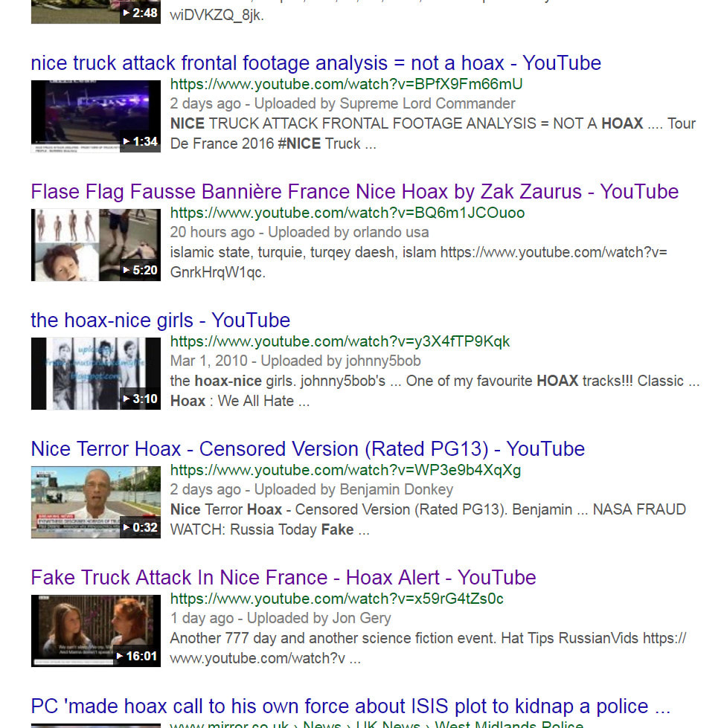Screen dimensions: 724x728
Task: Click the URL ending in x59rG4tZs0c
Action: point(337,599)
